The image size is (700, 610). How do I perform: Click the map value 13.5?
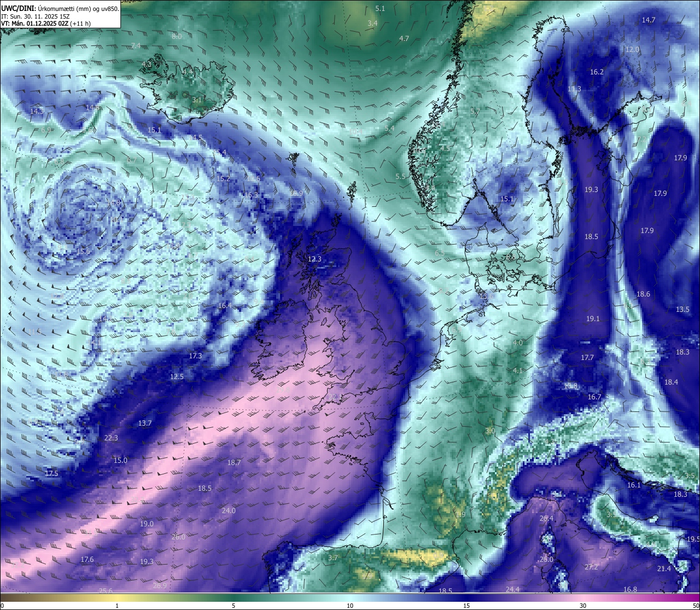[x=682, y=309]
